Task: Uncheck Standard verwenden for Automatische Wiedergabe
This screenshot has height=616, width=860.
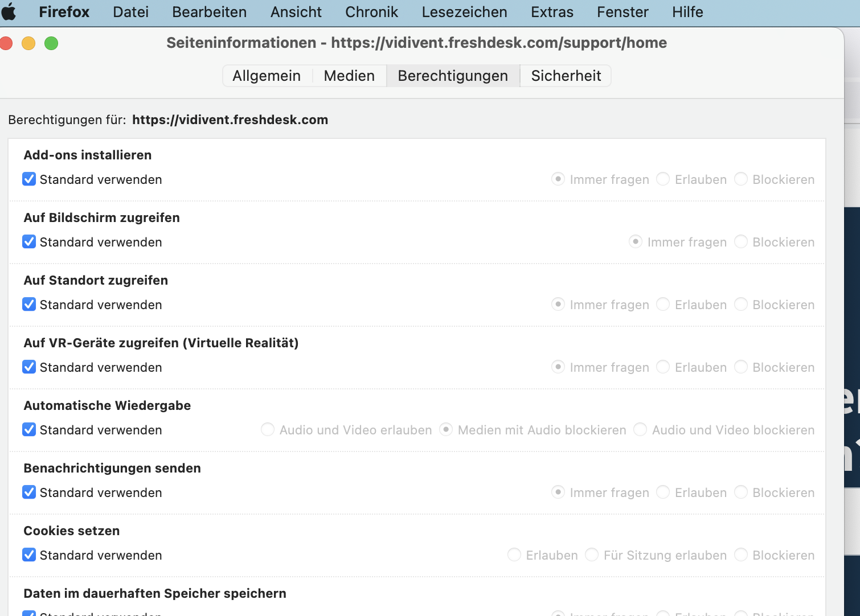Action: click(x=29, y=430)
